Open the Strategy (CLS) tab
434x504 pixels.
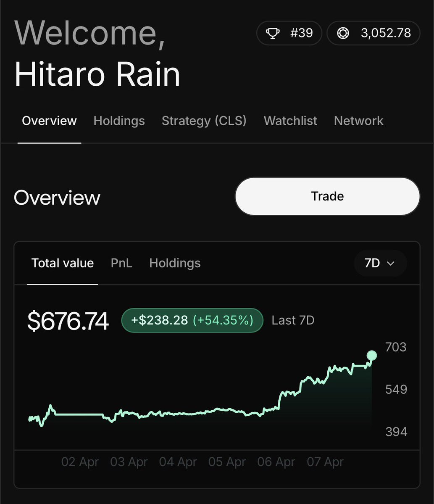[x=204, y=121]
